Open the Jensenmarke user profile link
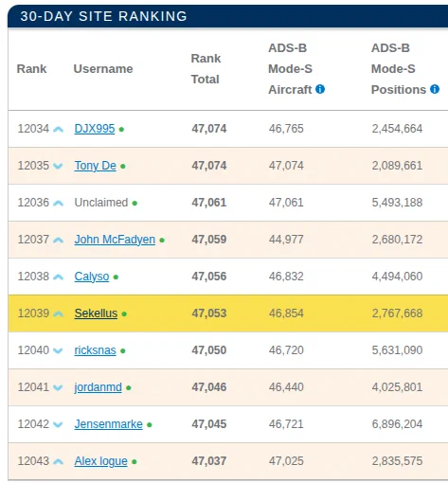The height and width of the screenshot is (483, 448). point(108,424)
